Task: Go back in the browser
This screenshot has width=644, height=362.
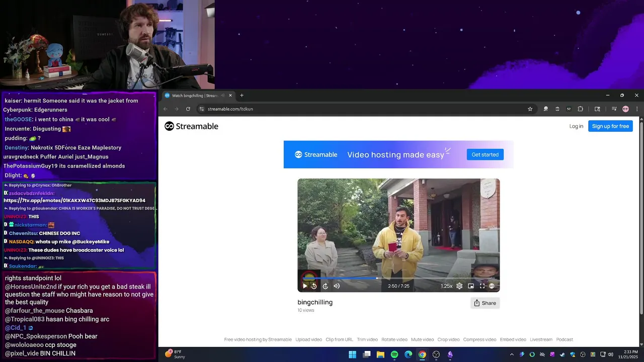Action: (x=166, y=109)
